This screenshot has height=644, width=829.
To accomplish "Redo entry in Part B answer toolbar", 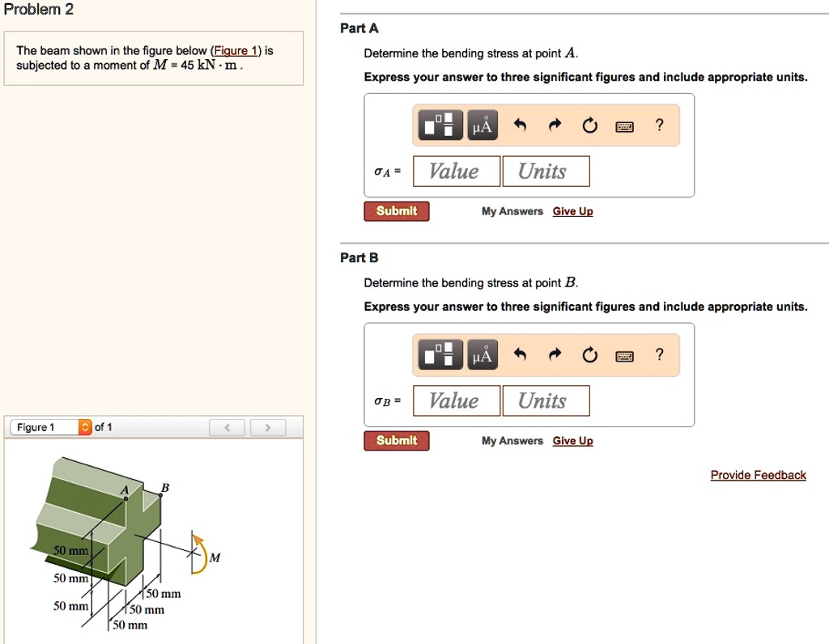I will click(555, 354).
